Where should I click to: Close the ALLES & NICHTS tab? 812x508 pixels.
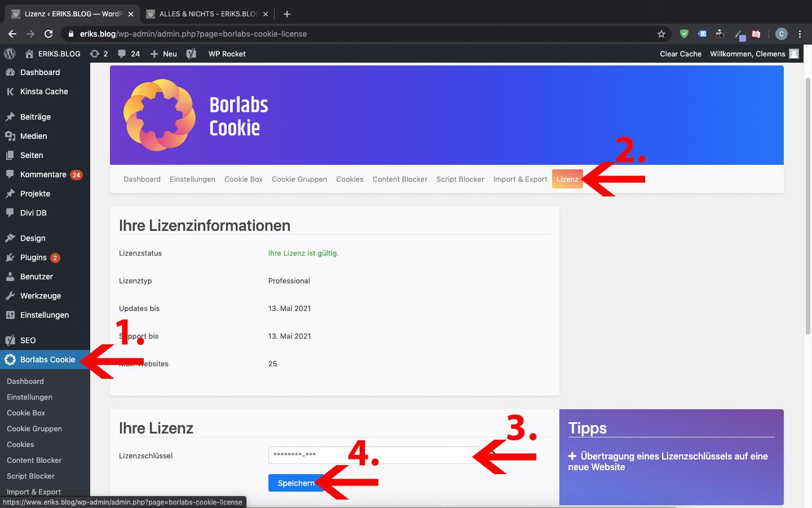coord(266,14)
